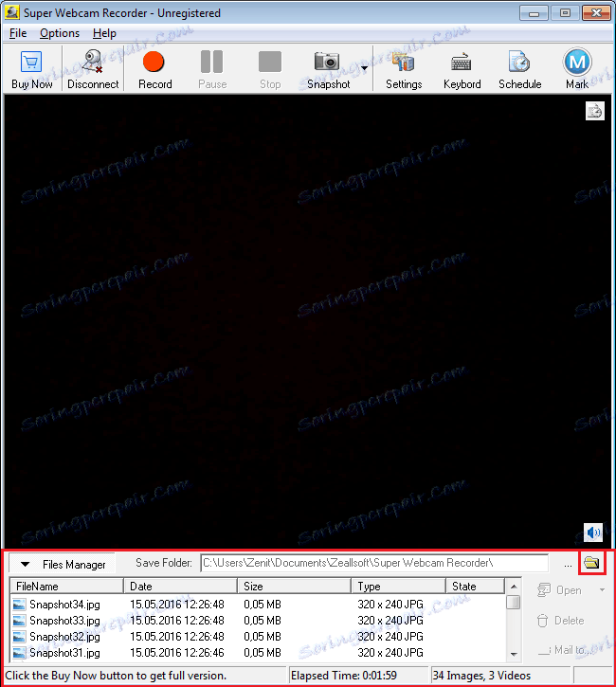This screenshot has width=616, height=687.
Task: Click the schedule overlay icon in preview corner
Action: coord(595,111)
